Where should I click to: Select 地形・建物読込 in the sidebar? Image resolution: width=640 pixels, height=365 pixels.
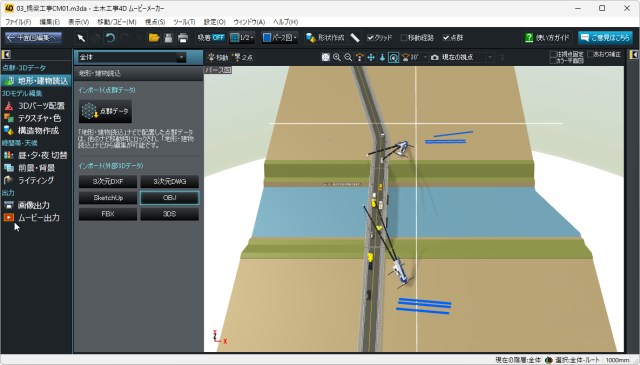[x=36, y=81]
